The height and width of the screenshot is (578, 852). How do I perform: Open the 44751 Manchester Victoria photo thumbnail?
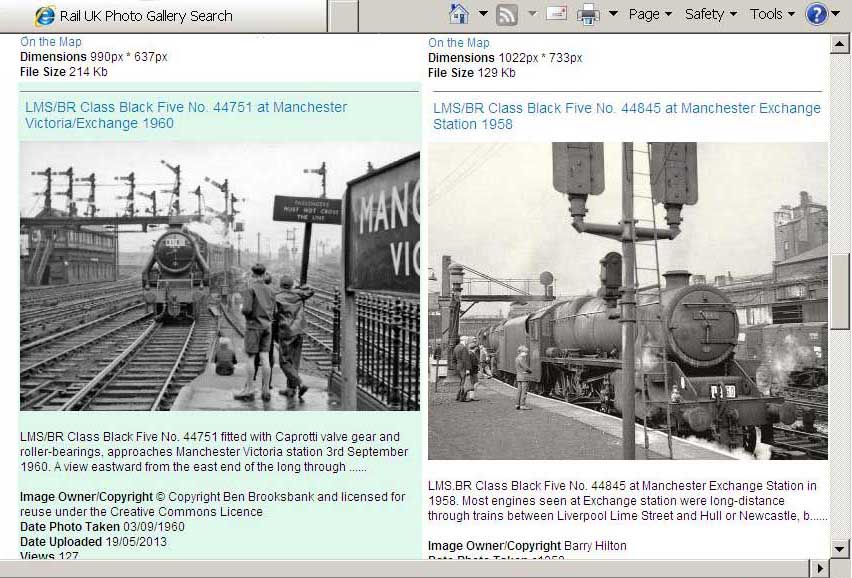click(x=220, y=276)
